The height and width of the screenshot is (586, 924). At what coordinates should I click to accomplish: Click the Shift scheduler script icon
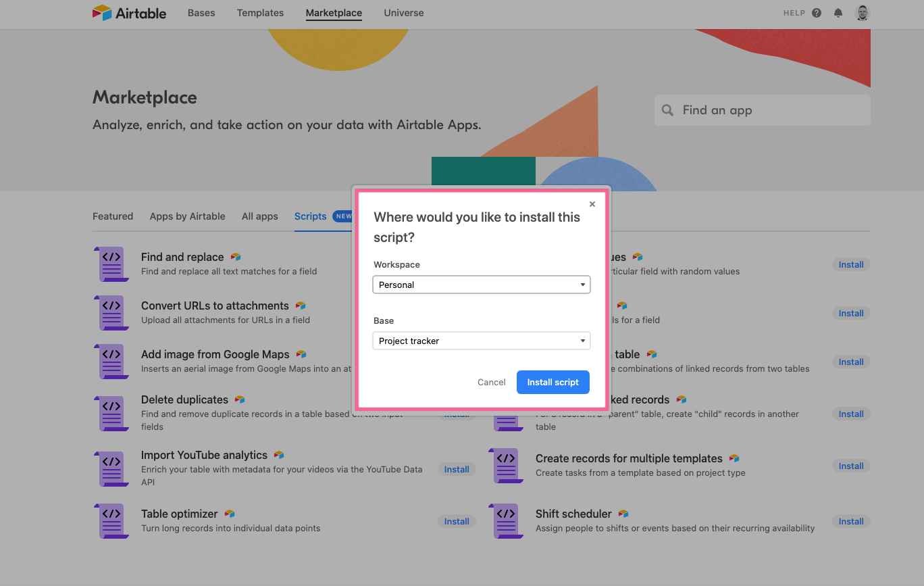point(505,520)
